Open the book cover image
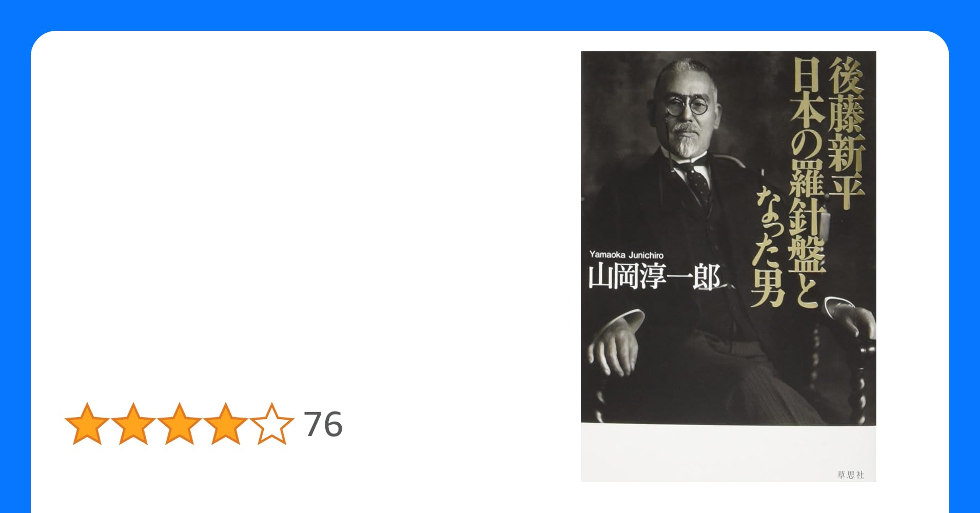The width and height of the screenshot is (980, 513). (x=728, y=266)
